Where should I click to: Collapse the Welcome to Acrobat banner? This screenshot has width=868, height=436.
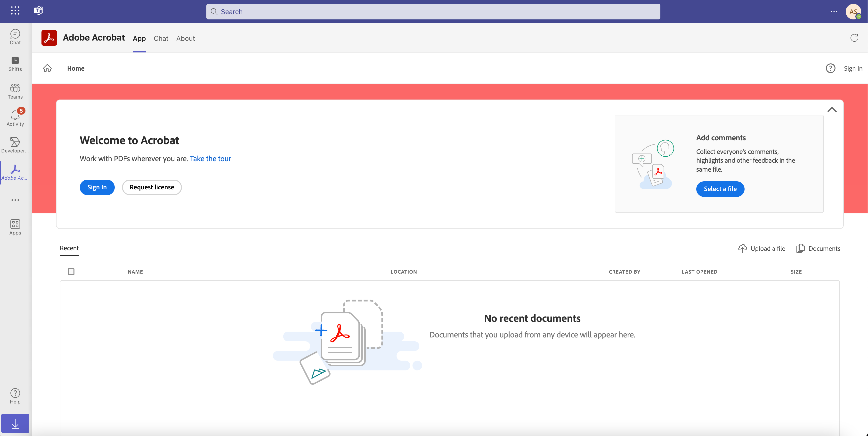point(832,109)
